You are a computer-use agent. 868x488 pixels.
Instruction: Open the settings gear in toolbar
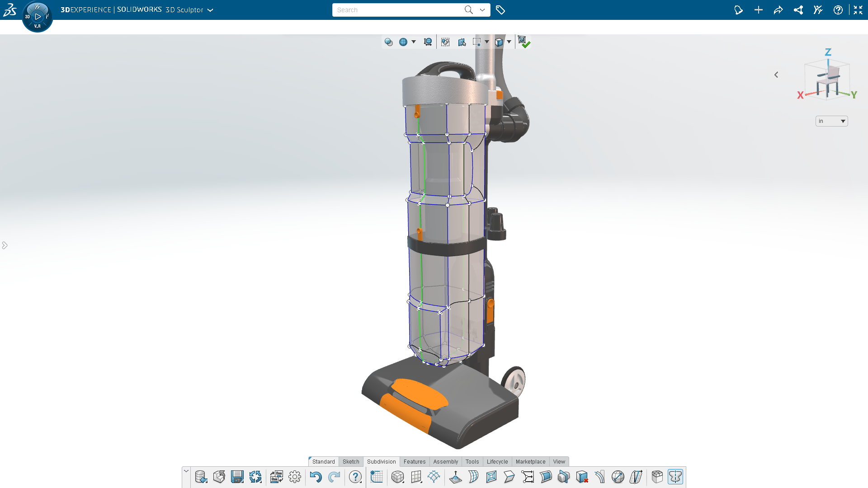[295, 477]
